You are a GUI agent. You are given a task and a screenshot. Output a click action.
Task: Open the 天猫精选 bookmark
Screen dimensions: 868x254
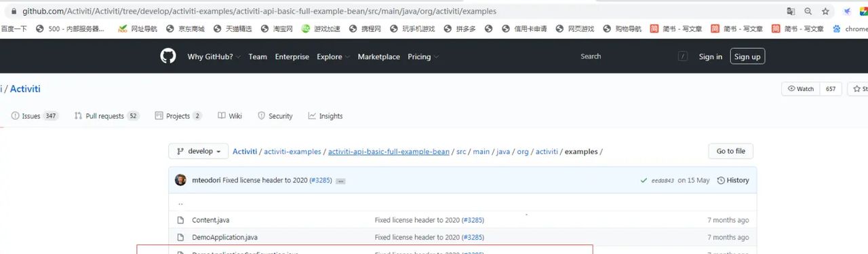click(x=233, y=29)
